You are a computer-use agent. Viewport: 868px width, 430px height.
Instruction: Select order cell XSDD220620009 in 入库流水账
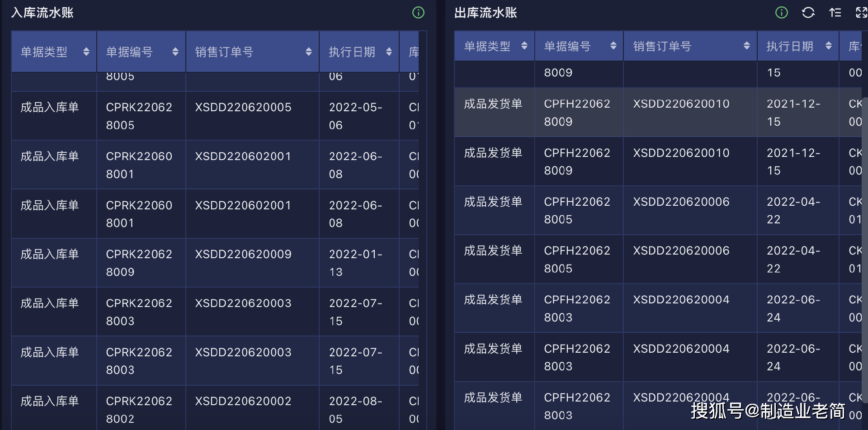click(252, 263)
